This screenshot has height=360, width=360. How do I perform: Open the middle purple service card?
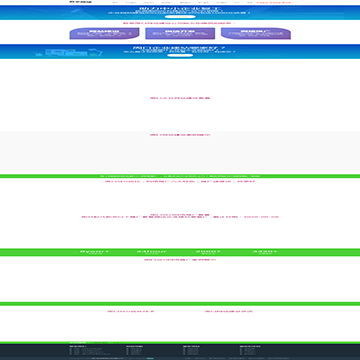pyautogui.click(x=180, y=34)
